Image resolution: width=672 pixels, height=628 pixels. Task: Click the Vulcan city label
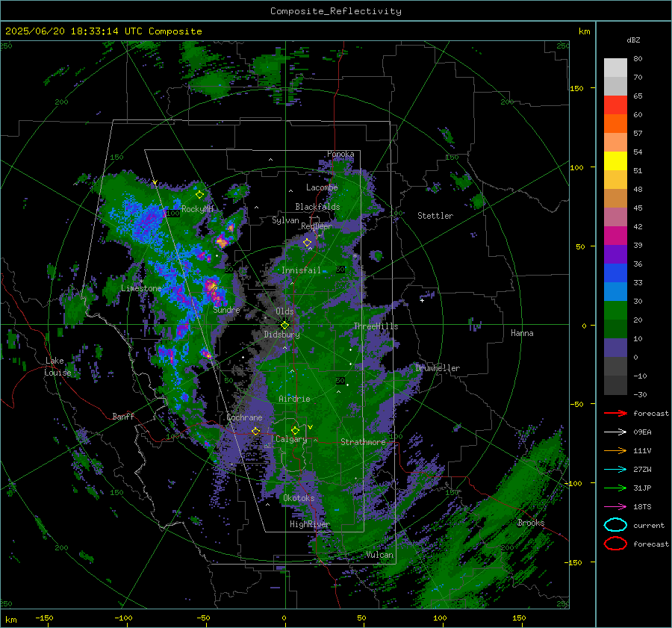click(x=380, y=555)
